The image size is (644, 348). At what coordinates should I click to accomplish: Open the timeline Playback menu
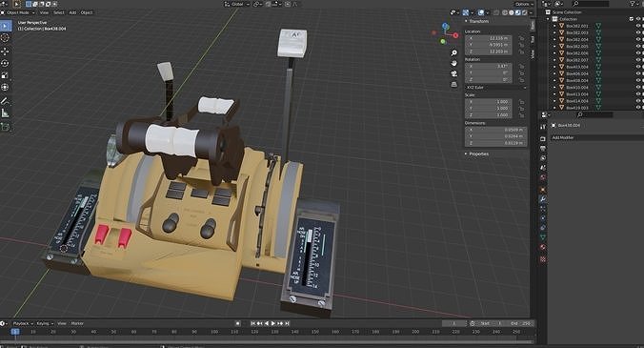[x=22, y=323]
